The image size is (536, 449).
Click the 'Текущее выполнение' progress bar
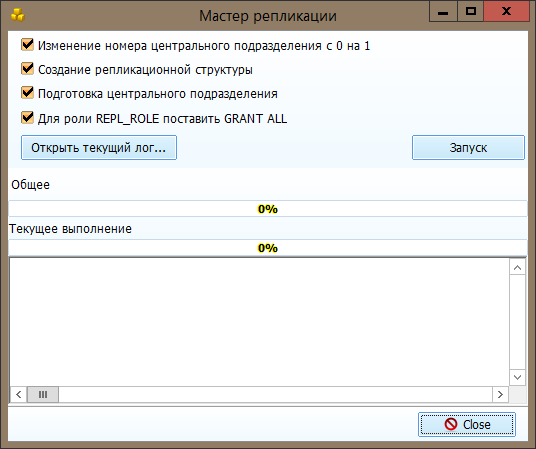click(268, 248)
